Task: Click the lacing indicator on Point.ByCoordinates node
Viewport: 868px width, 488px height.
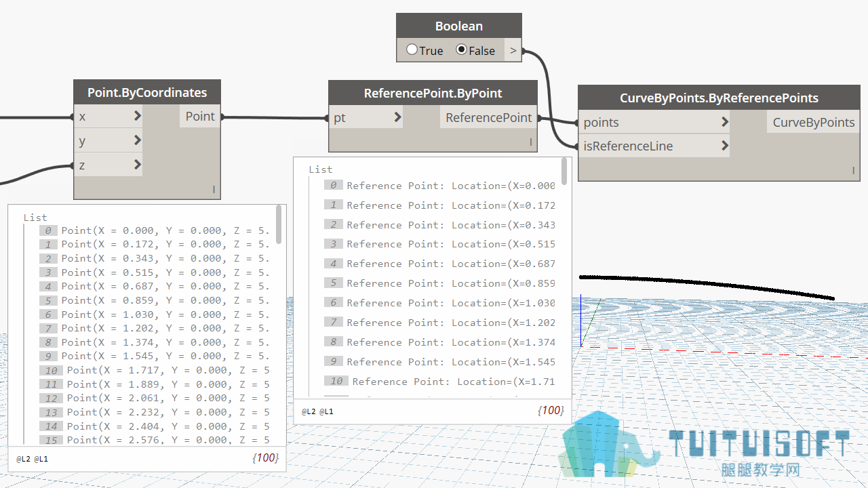Action: (x=214, y=190)
